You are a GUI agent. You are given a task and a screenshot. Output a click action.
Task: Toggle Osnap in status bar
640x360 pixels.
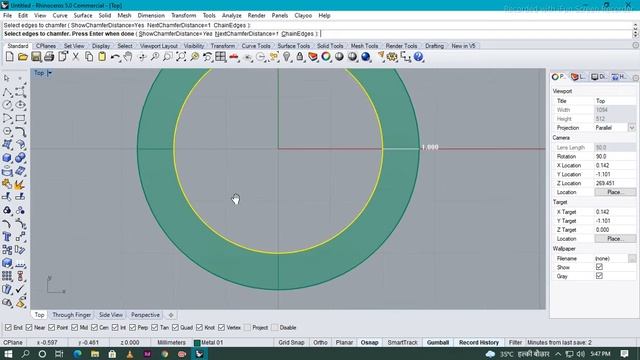[x=369, y=342]
